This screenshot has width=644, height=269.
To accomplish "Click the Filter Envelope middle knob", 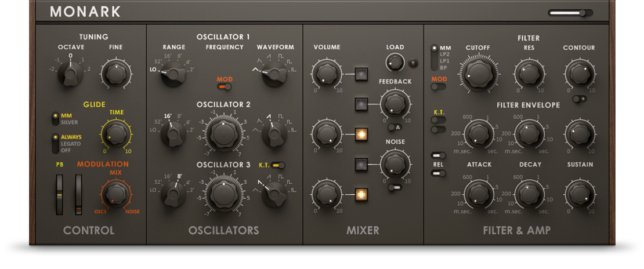I will click(529, 134).
